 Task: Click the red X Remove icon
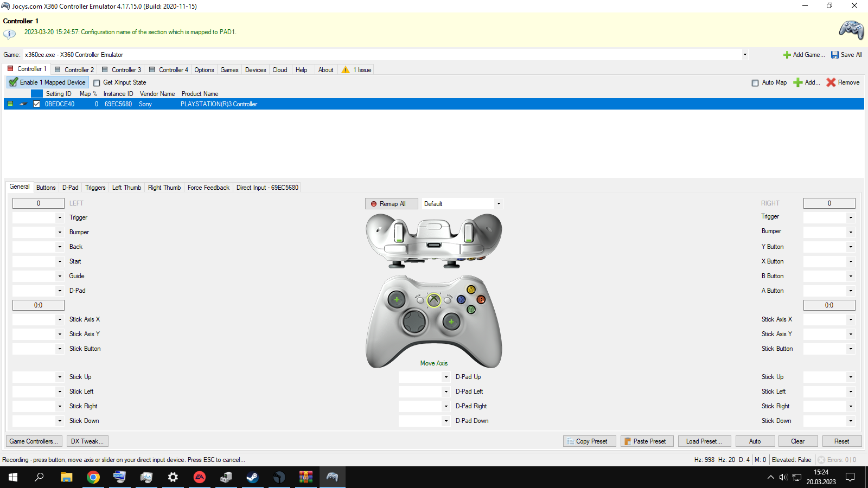[831, 82]
